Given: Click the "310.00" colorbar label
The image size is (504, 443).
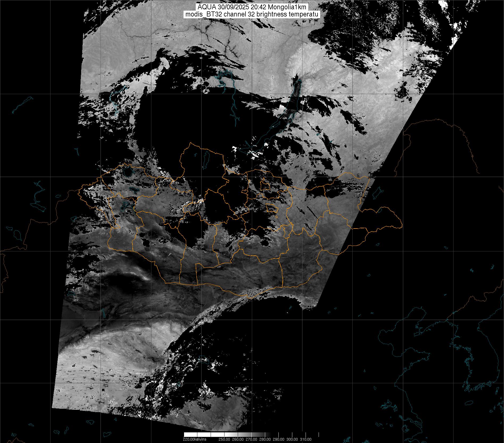Looking at the screenshot, I should (306, 439).
